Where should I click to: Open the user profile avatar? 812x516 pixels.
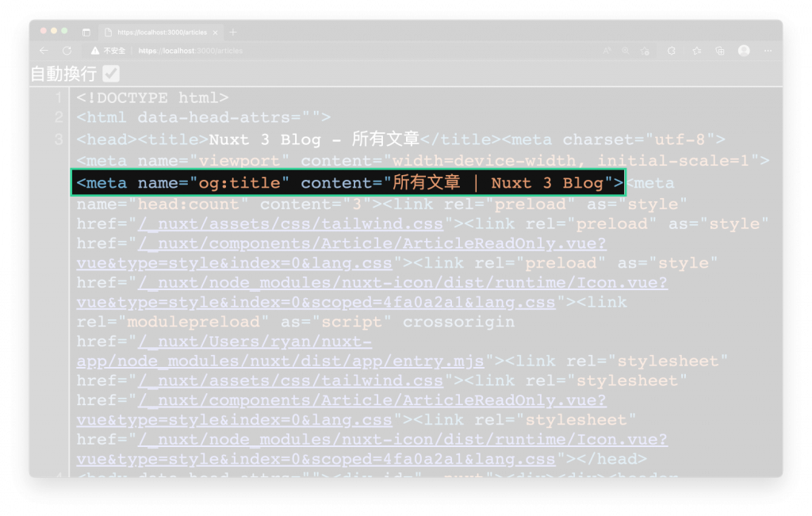pyautogui.click(x=744, y=50)
